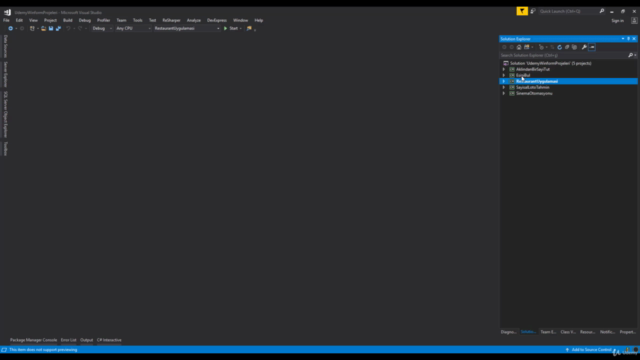Click the New Project toolbar icon
640x360 pixels.
[x=32, y=28]
